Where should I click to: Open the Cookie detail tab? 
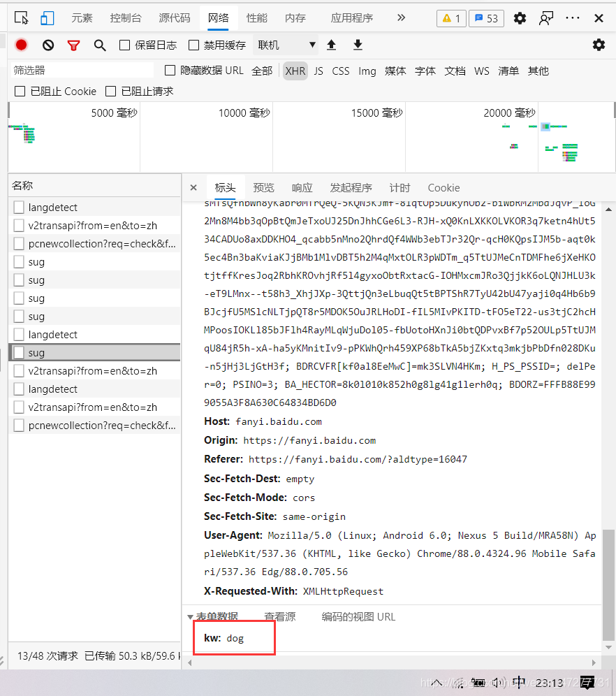point(443,188)
